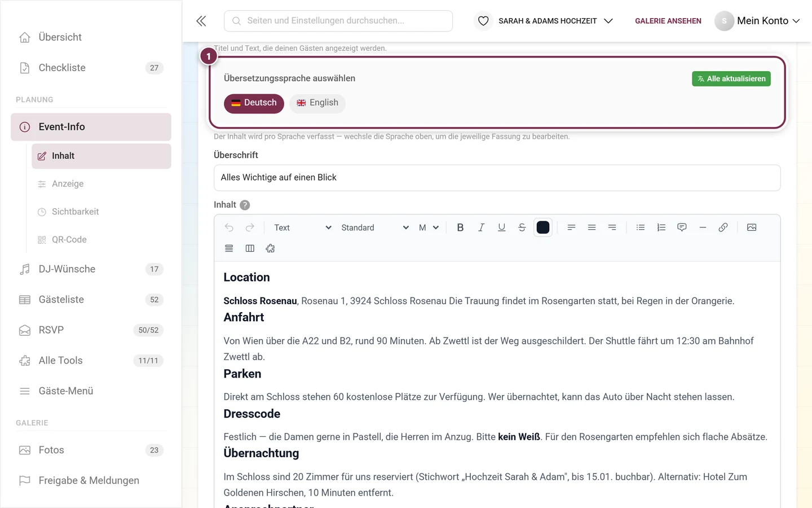Toggle underline formatting
This screenshot has height=508, width=812.
(x=501, y=227)
